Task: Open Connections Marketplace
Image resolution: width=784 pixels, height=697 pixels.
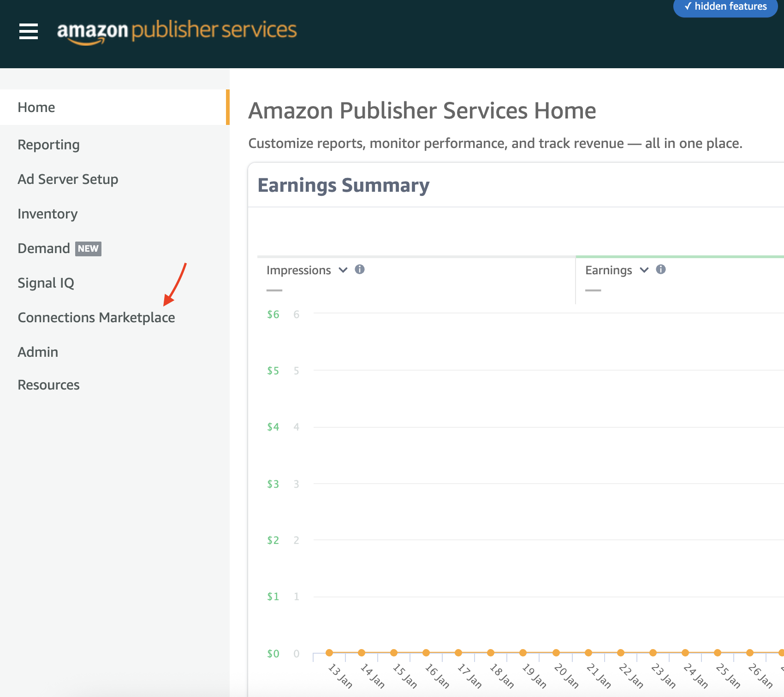Action: pos(96,318)
